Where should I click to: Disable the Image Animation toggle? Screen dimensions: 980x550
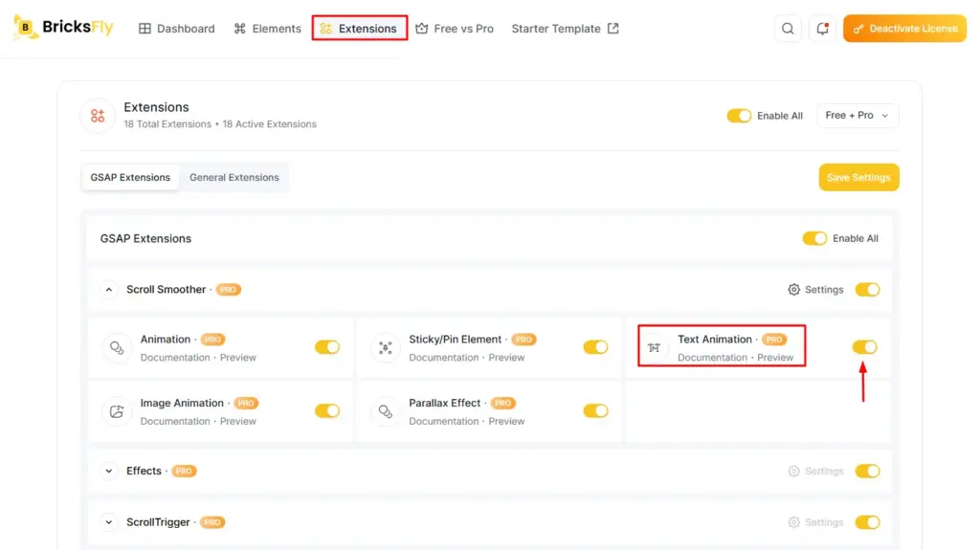coord(327,410)
